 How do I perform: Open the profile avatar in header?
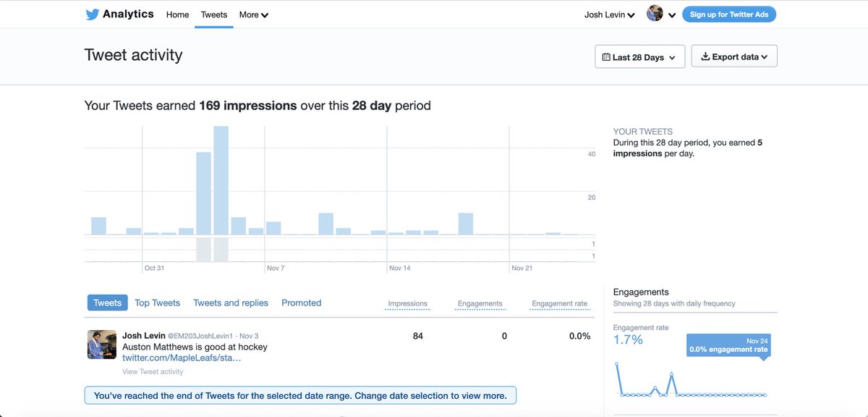point(655,14)
